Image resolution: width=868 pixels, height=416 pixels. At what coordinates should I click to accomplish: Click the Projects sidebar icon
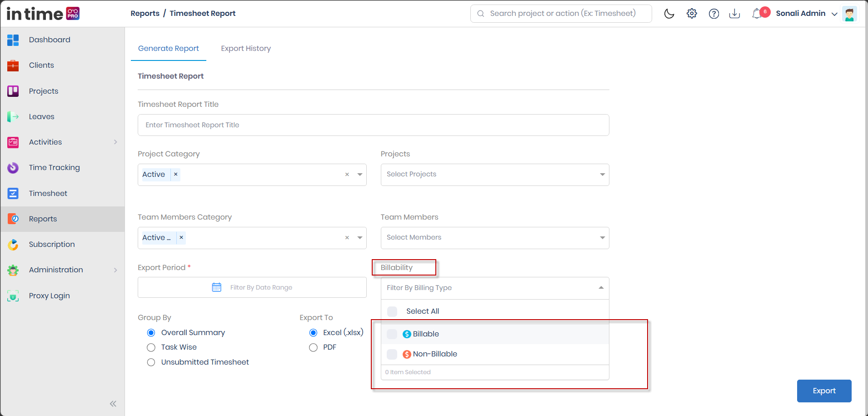tap(13, 91)
